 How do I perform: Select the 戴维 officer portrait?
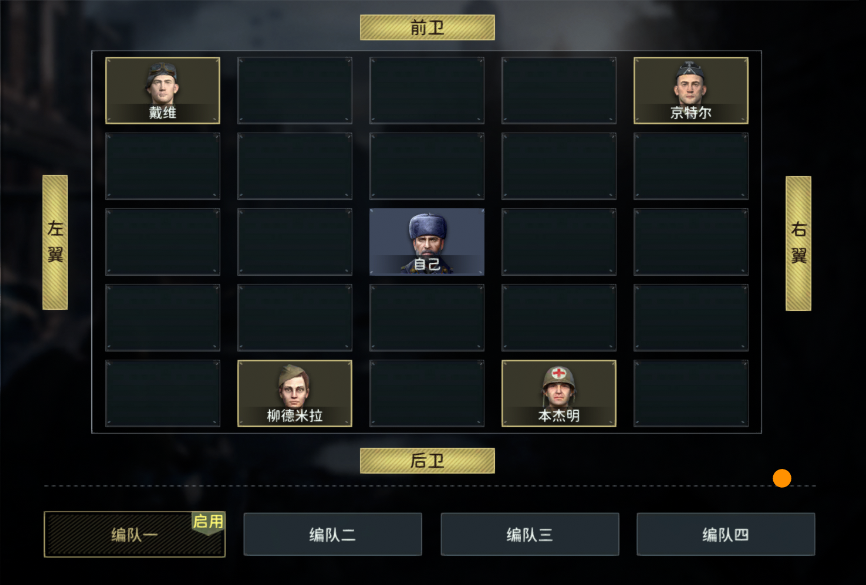coord(162,91)
